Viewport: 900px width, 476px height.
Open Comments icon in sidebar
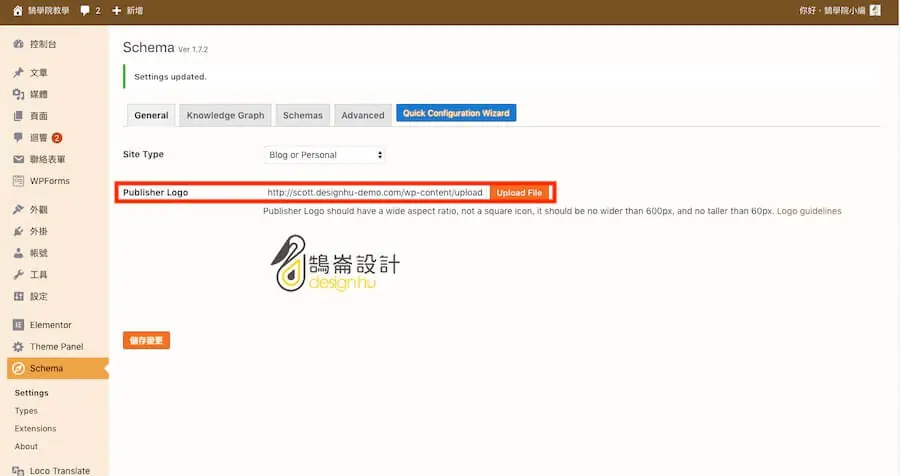18,138
